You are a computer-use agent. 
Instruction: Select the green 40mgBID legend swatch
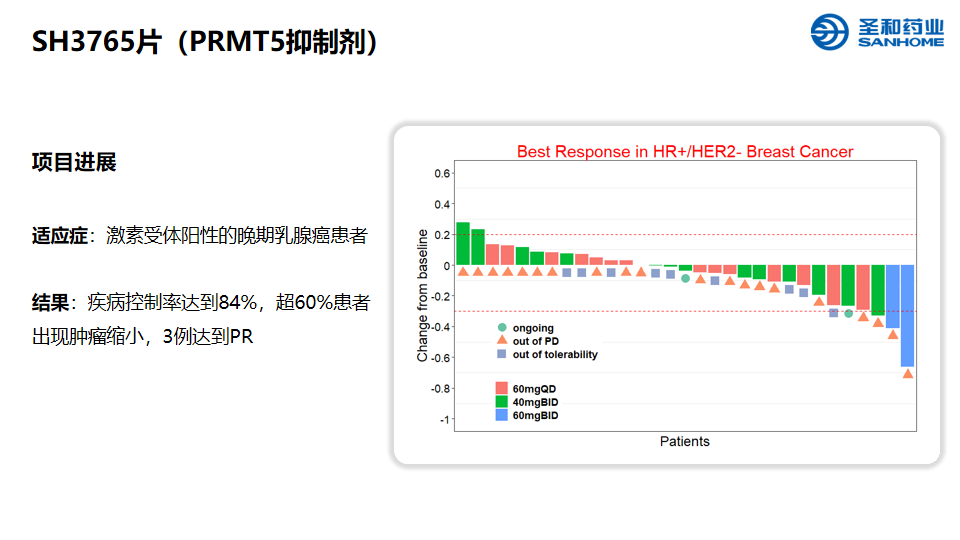coord(502,401)
